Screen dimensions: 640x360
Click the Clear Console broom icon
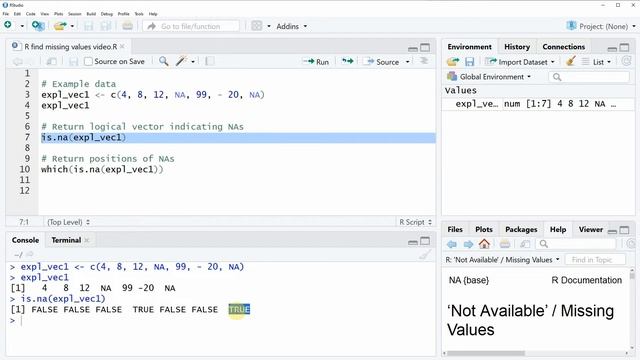tap(424, 255)
